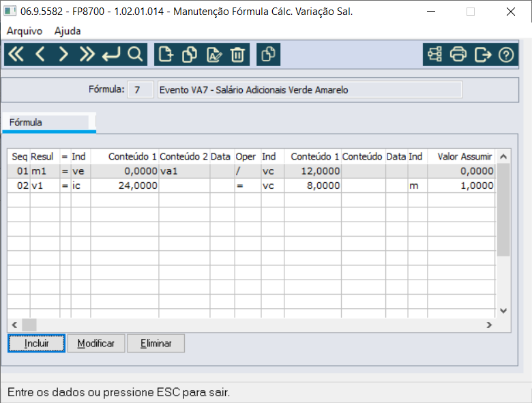Click result cell m1
The height and width of the screenshot is (403, 532).
tap(45, 171)
